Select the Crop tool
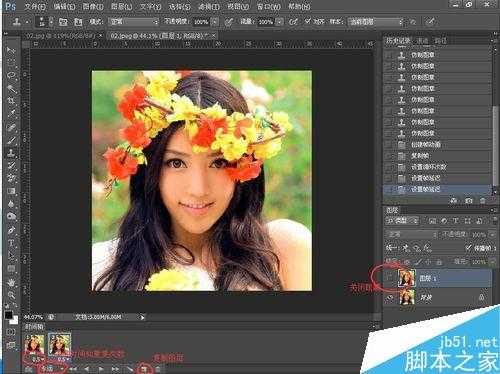The height and width of the screenshot is (374, 500). [x=11, y=101]
